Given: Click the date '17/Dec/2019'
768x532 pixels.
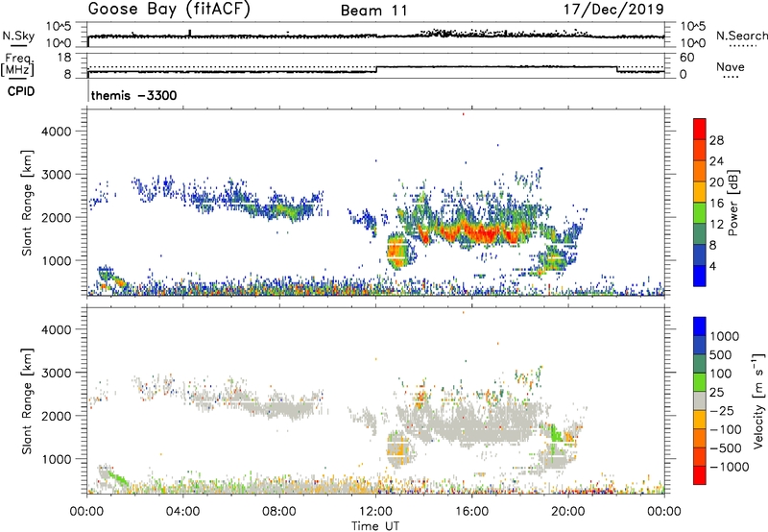Looking at the screenshot, I should pyautogui.click(x=613, y=9).
